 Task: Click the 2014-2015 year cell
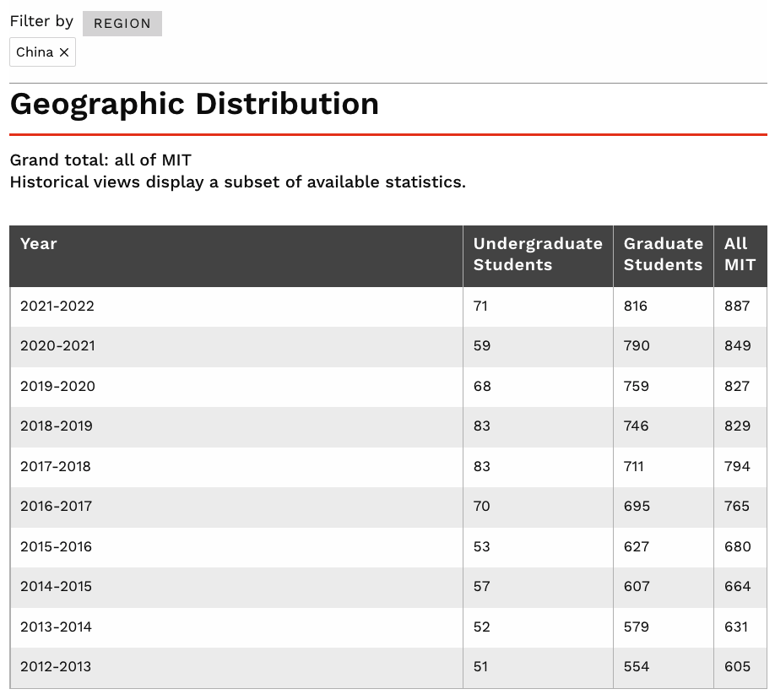57,587
